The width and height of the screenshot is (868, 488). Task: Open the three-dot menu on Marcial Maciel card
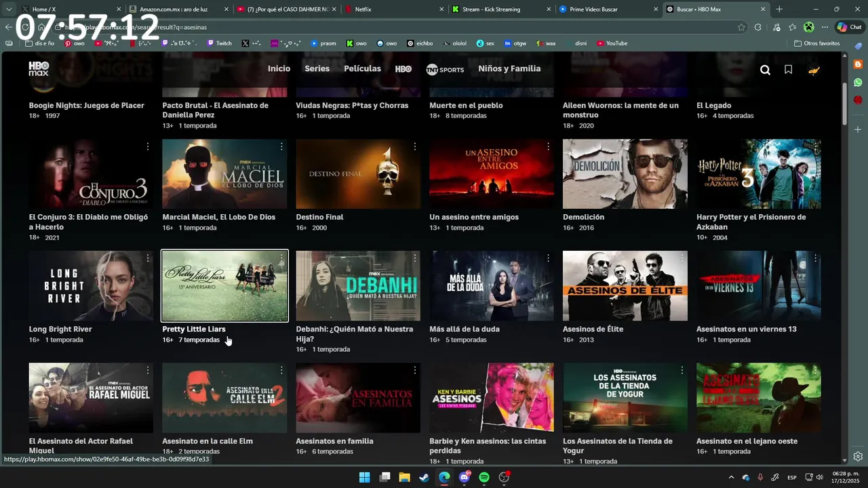click(281, 146)
